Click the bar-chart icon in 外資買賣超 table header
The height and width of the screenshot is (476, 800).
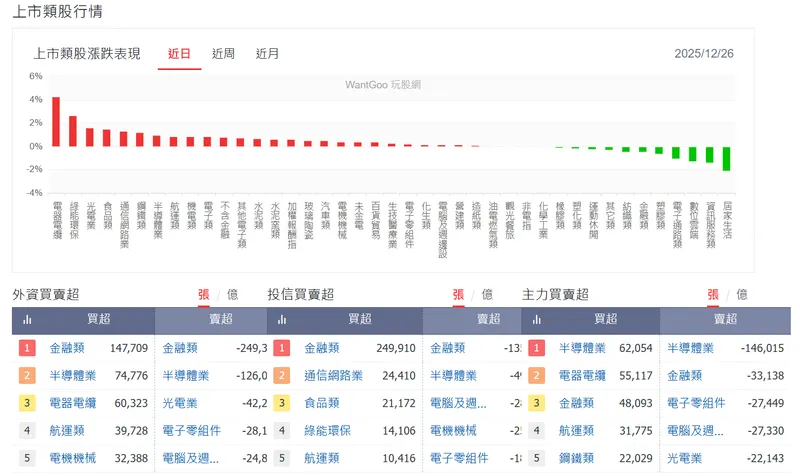click(28, 320)
